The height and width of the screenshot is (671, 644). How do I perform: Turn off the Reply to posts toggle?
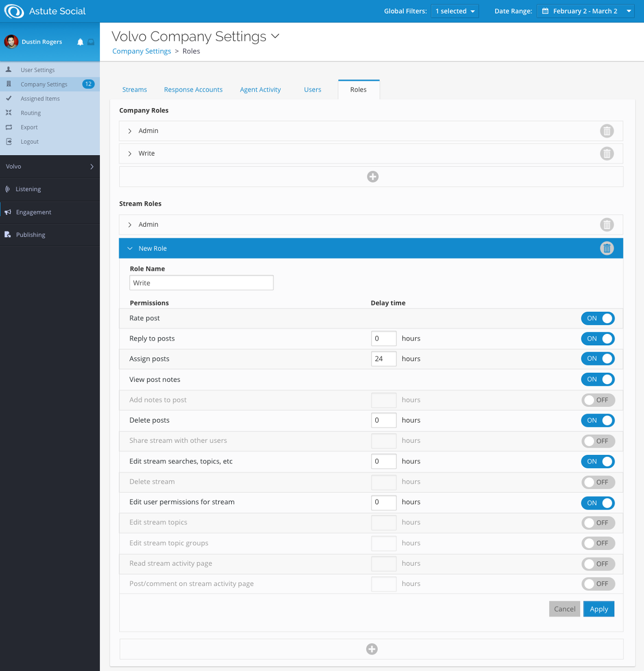pyautogui.click(x=598, y=339)
